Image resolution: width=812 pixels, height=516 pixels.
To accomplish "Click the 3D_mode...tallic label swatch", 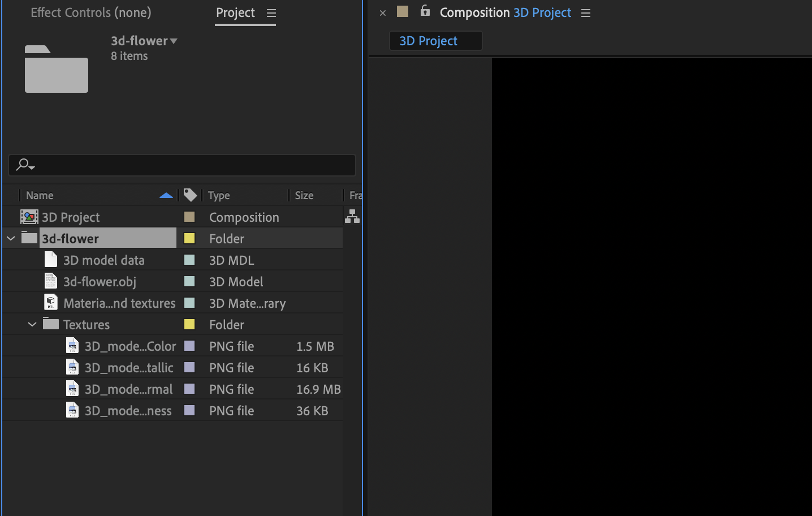I will point(189,367).
